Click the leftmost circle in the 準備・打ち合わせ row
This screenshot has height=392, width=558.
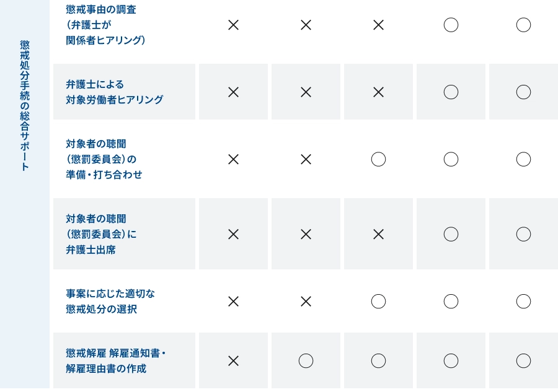(378, 159)
